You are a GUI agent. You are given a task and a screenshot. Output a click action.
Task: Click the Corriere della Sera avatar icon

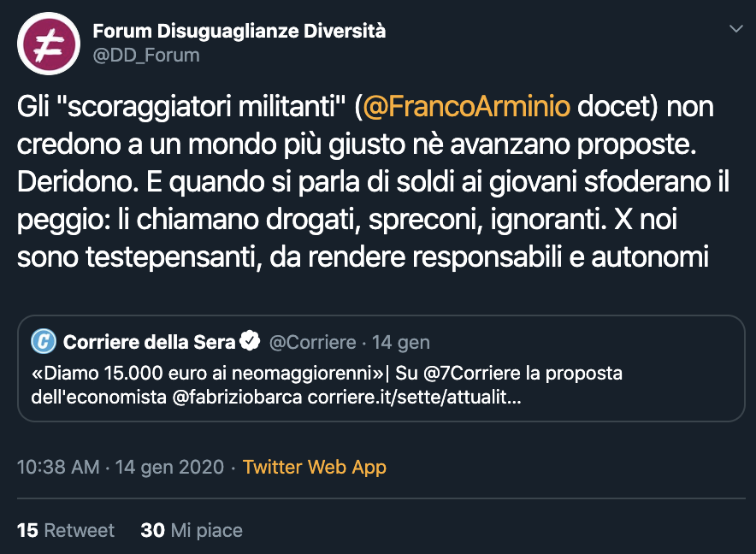(x=44, y=343)
